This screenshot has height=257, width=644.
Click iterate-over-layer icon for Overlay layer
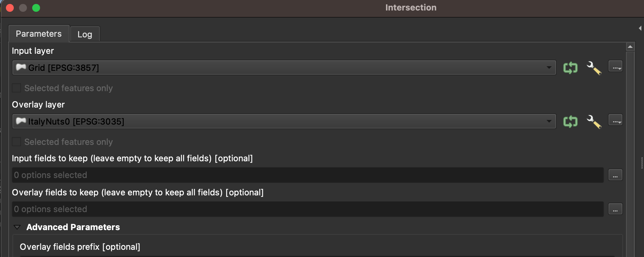click(x=570, y=122)
